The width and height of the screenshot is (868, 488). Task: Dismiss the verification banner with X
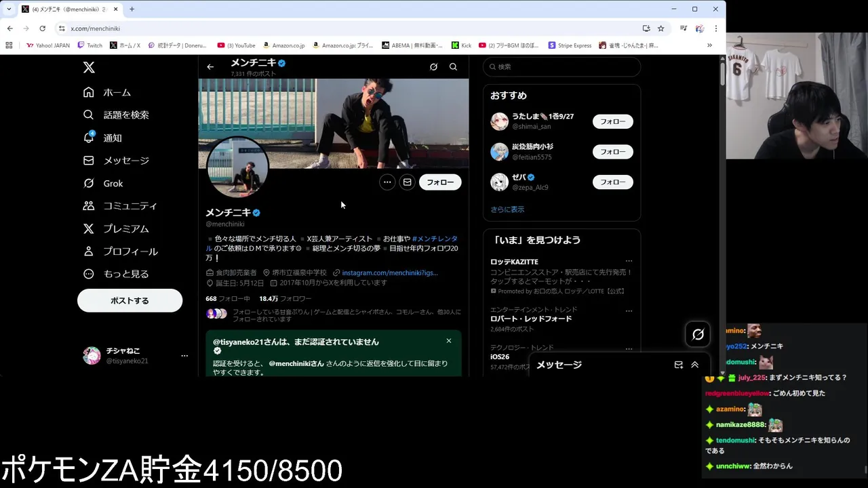449,341
